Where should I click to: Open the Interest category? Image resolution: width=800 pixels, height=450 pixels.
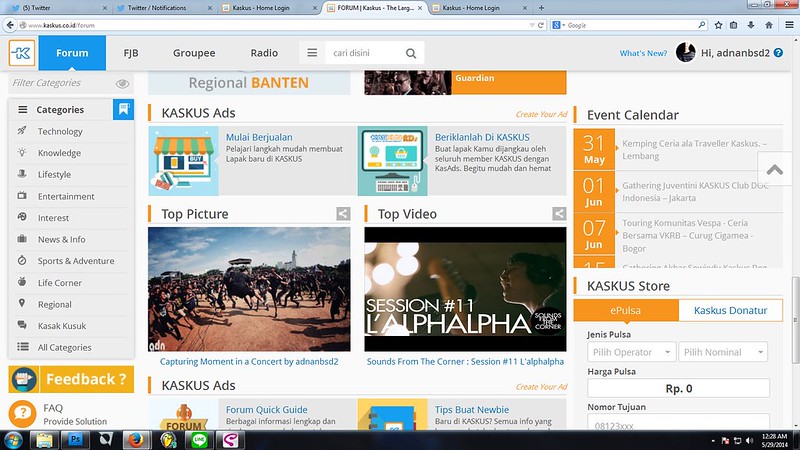tap(53, 217)
